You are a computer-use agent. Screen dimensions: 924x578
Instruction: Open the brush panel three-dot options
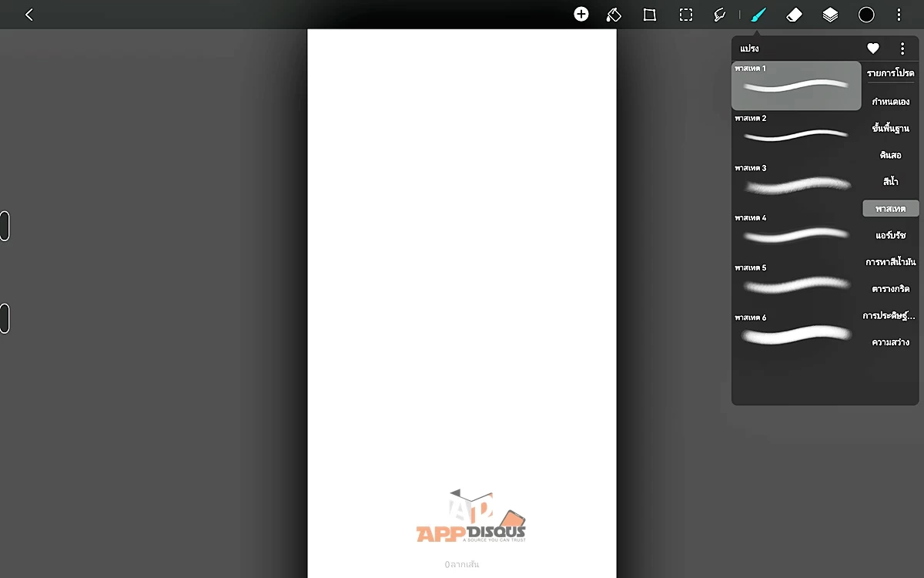pos(902,49)
